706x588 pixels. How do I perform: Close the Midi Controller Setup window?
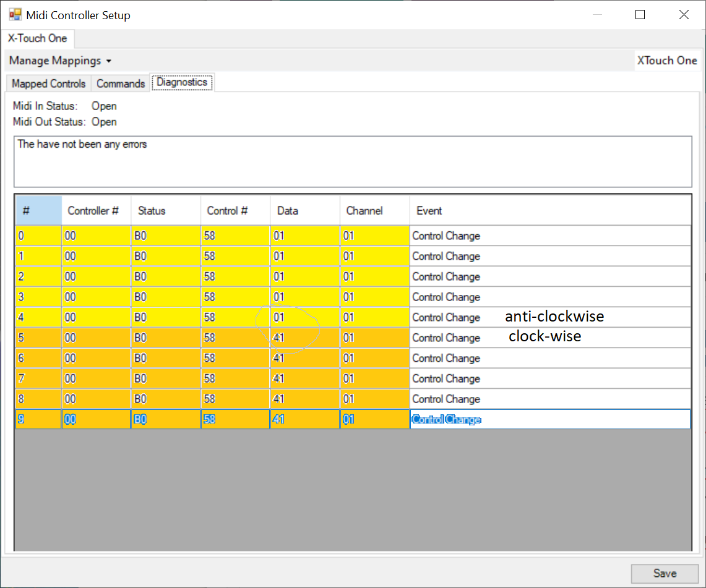click(x=684, y=15)
